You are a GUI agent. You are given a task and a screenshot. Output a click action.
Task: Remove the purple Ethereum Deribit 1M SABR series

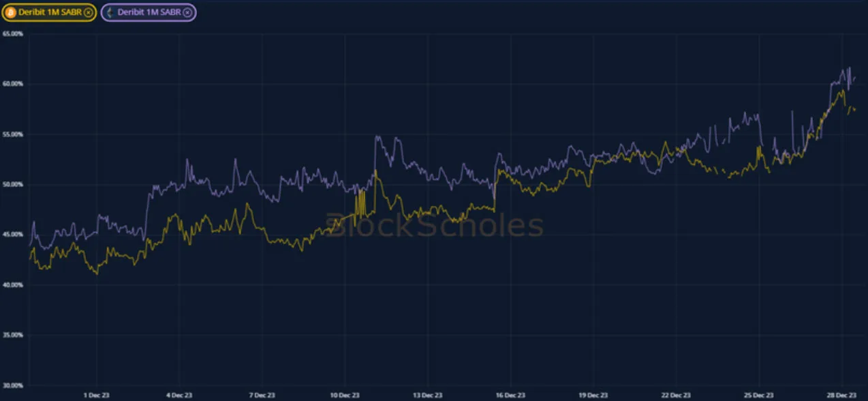[x=187, y=12]
